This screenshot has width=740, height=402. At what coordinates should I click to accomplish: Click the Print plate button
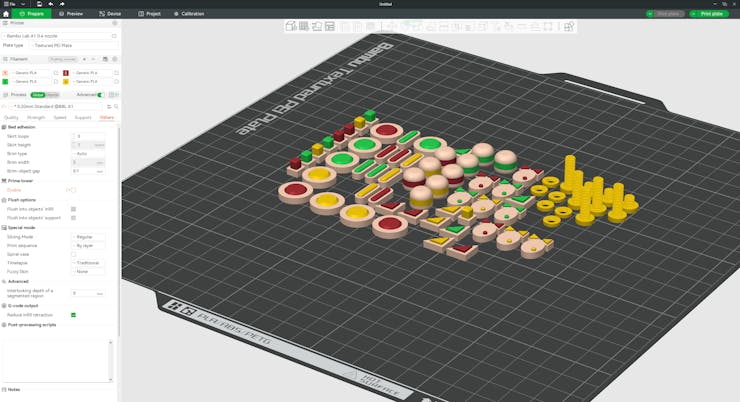(712, 14)
